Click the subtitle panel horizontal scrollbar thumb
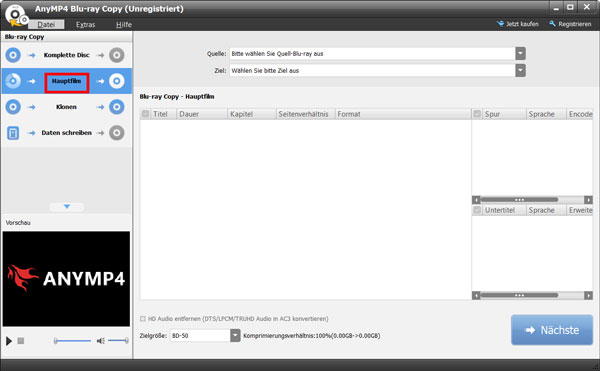Screen dimensions: 600x371 pyautogui.click(x=519, y=295)
